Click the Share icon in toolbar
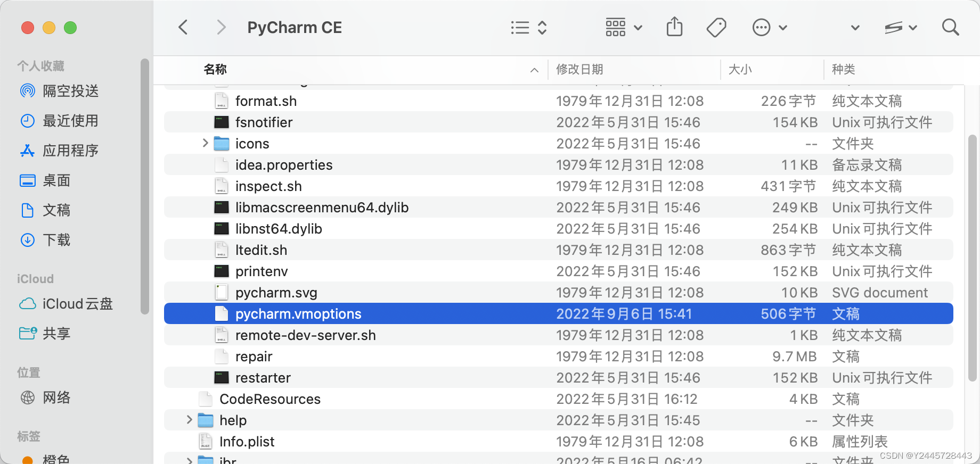 click(674, 27)
